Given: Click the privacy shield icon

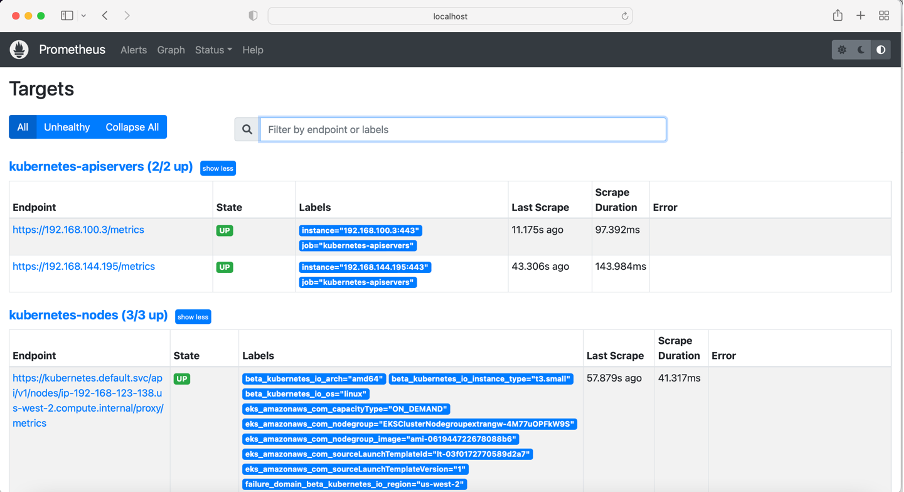Looking at the screenshot, I should (x=253, y=16).
